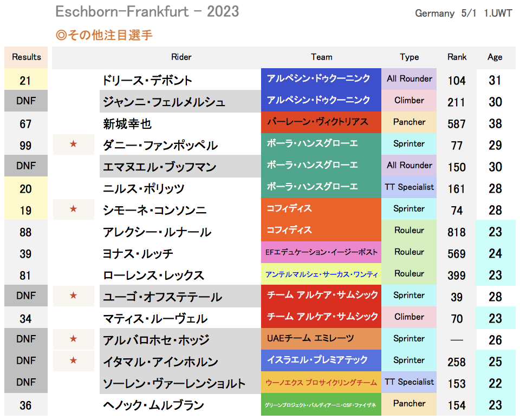Click the age 38 value
The width and height of the screenshot is (520, 420).
click(x=495, y=123)
